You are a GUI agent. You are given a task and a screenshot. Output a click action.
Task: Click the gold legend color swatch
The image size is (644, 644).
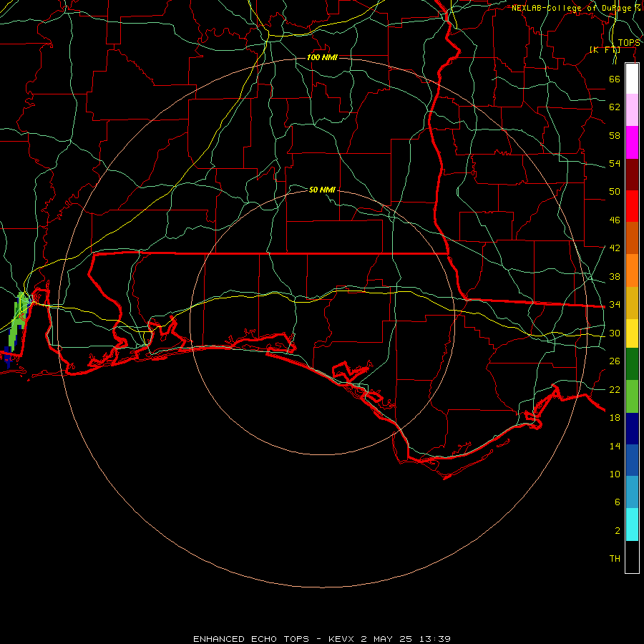click(x=632, y=303)
